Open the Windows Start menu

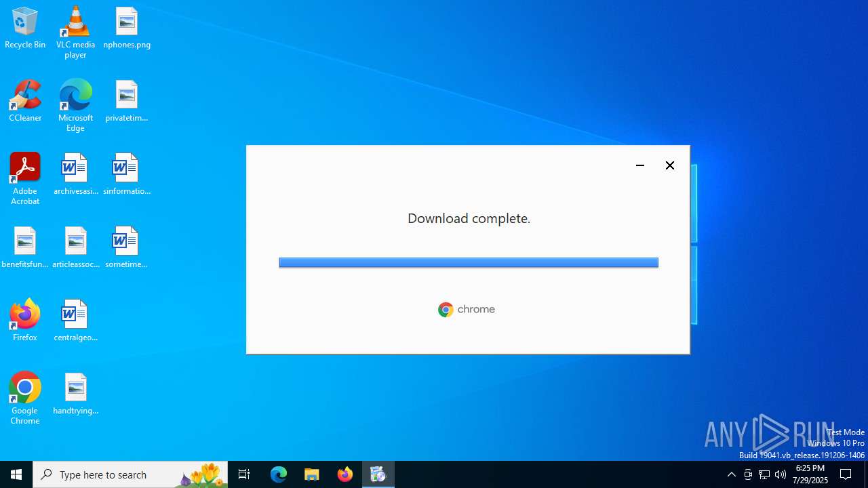tap(16, 474)
